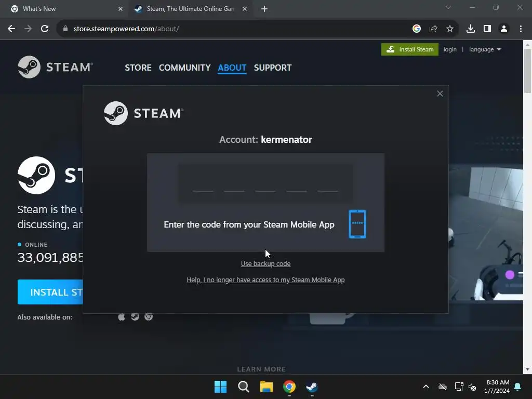Viewport: 532px width, 399px height.
Task: Show hidden system tray icons
Action: [426, 387]
